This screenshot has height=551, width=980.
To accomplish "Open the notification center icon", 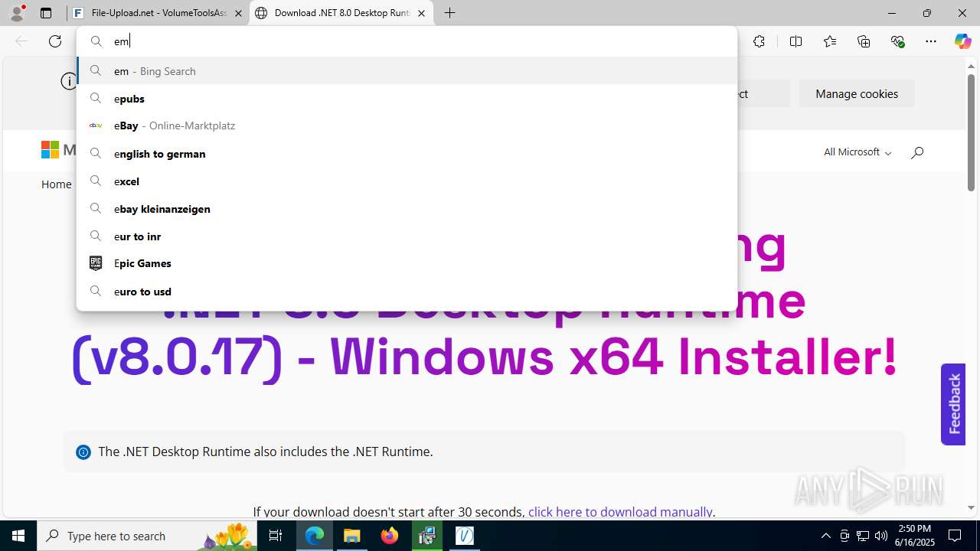I will pos(955,536).
